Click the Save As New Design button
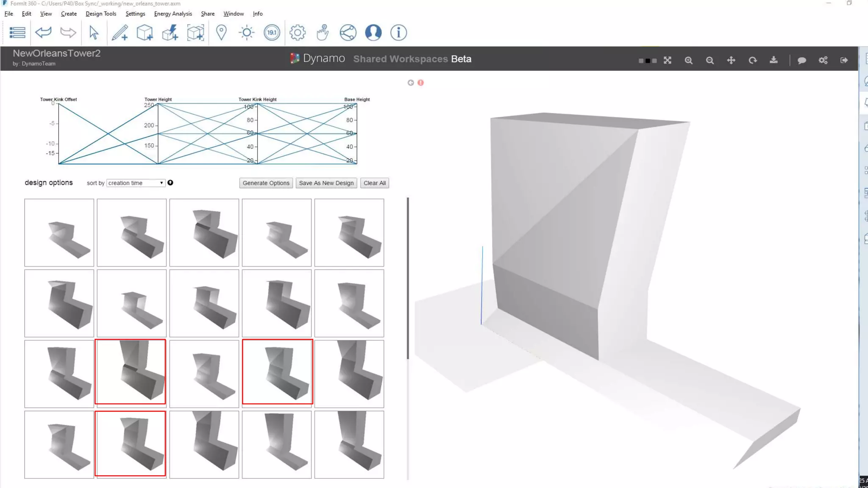868x488 pixels. (326, 183)
